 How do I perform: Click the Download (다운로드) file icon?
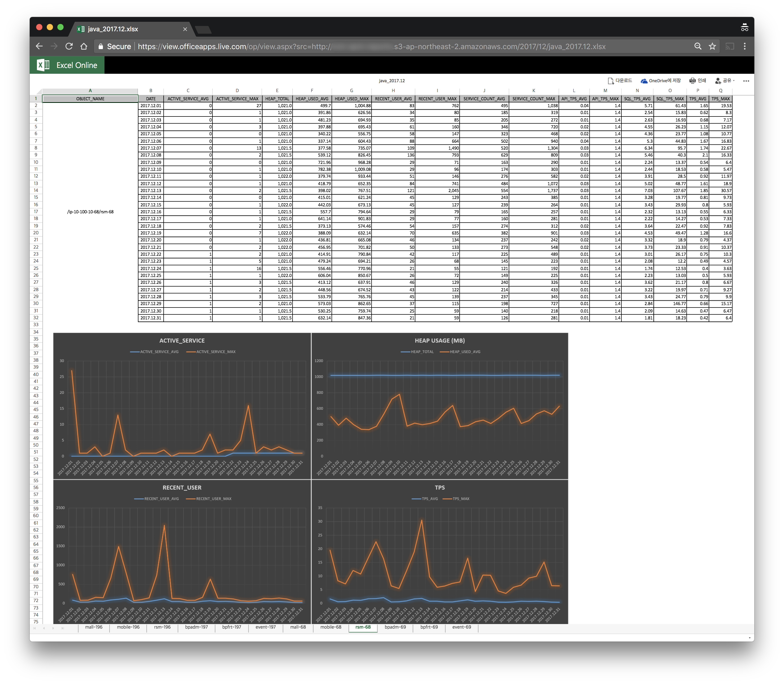(x=611, y=81)
